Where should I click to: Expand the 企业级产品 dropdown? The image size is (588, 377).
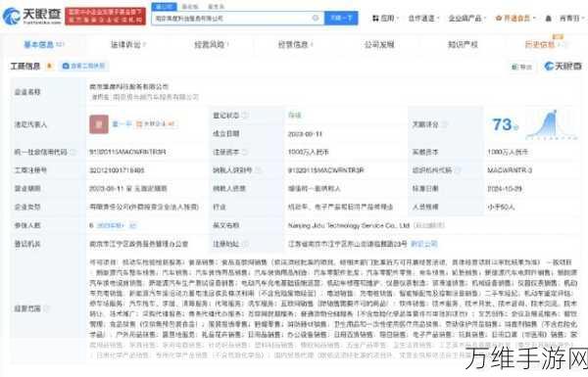466,18
